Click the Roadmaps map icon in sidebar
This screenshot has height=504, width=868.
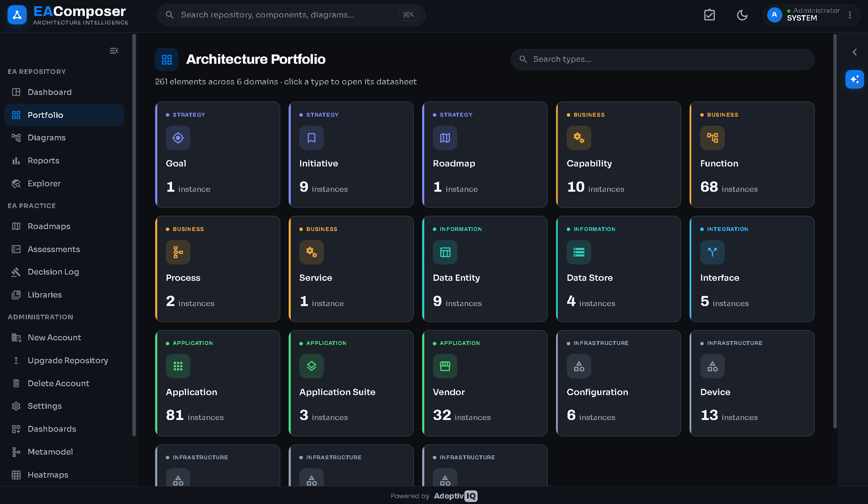click(16, 226)
